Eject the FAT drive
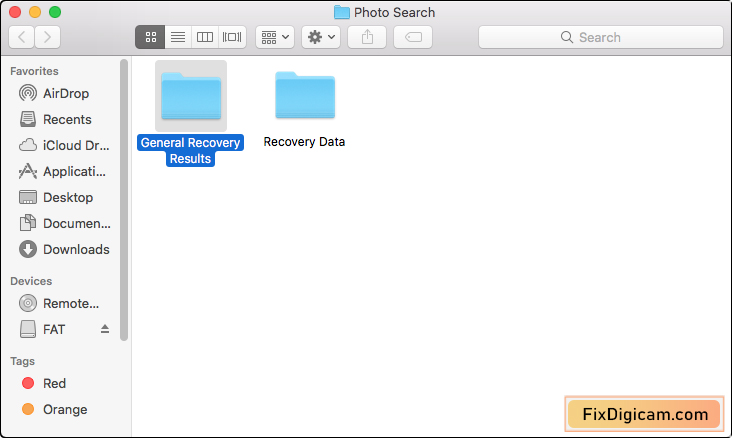 click(105, 329)
